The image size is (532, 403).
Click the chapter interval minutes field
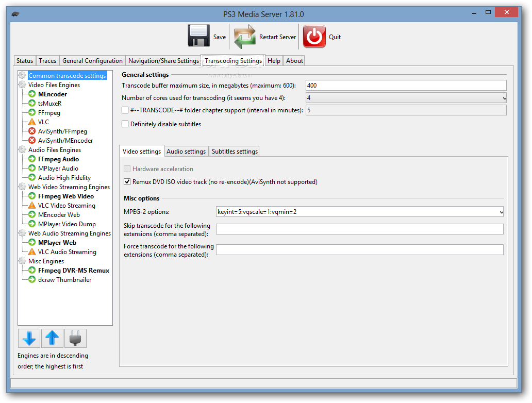click(406, 110)
